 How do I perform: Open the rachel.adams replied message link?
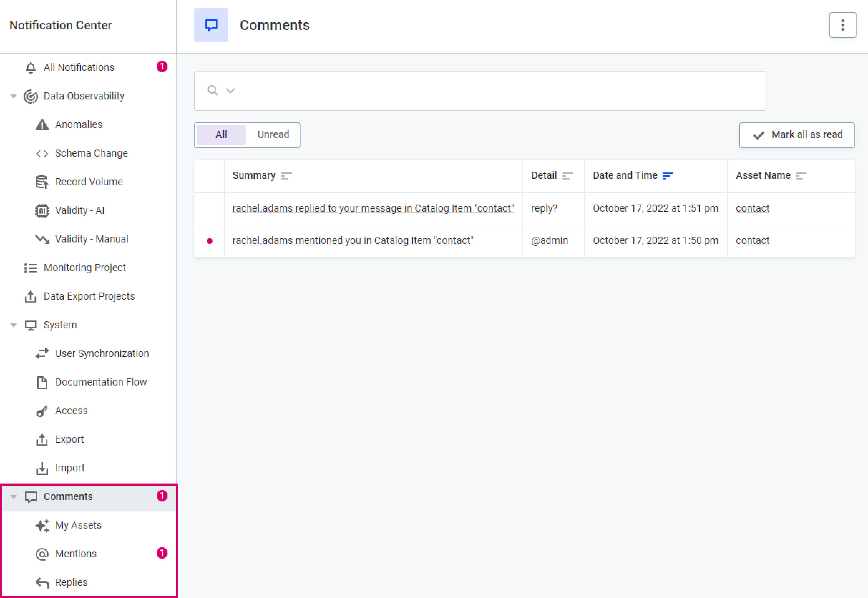(x=372, y=208)
